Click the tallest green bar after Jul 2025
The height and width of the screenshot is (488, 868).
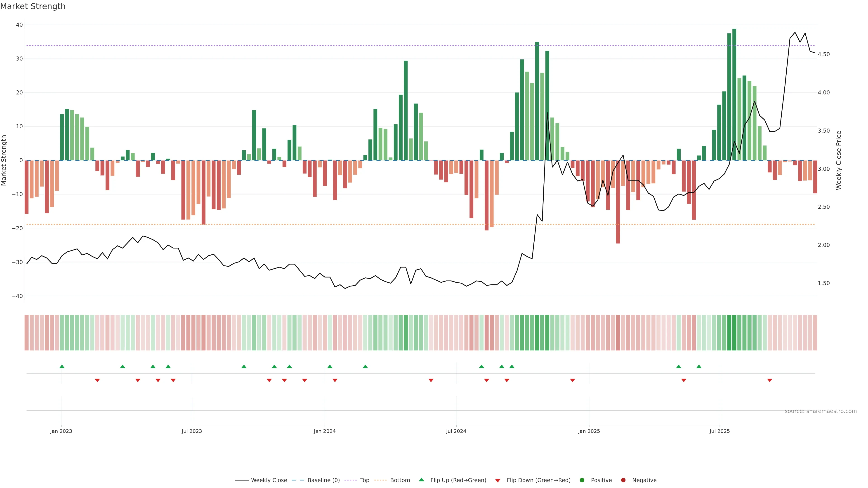click(x=734, y=94)
